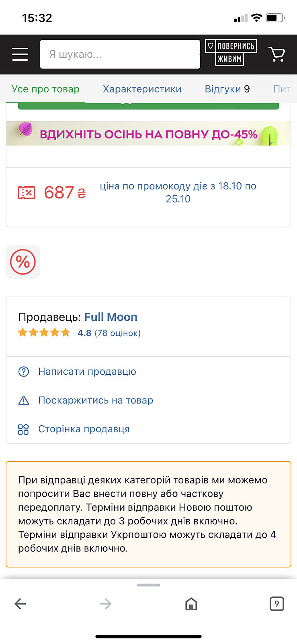Open Сторінка продавця link
This screenshot has width=297, height=644.
(84, 429)
